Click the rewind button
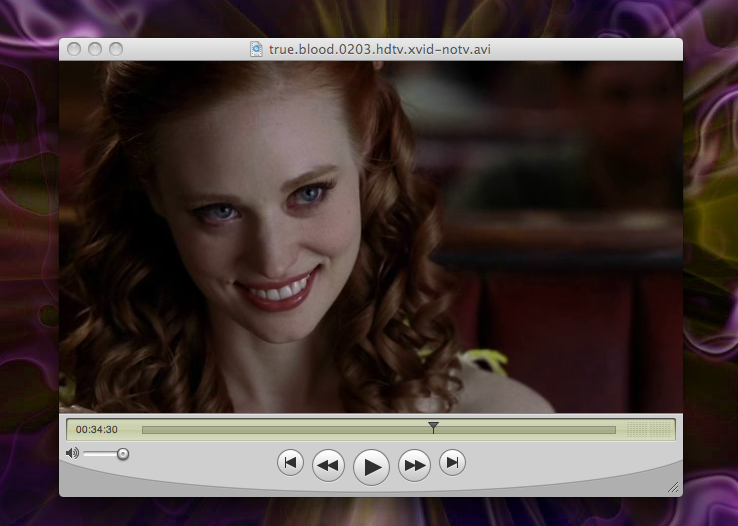Viewport: 738px width, 526px height. click(x=329, y=464)
